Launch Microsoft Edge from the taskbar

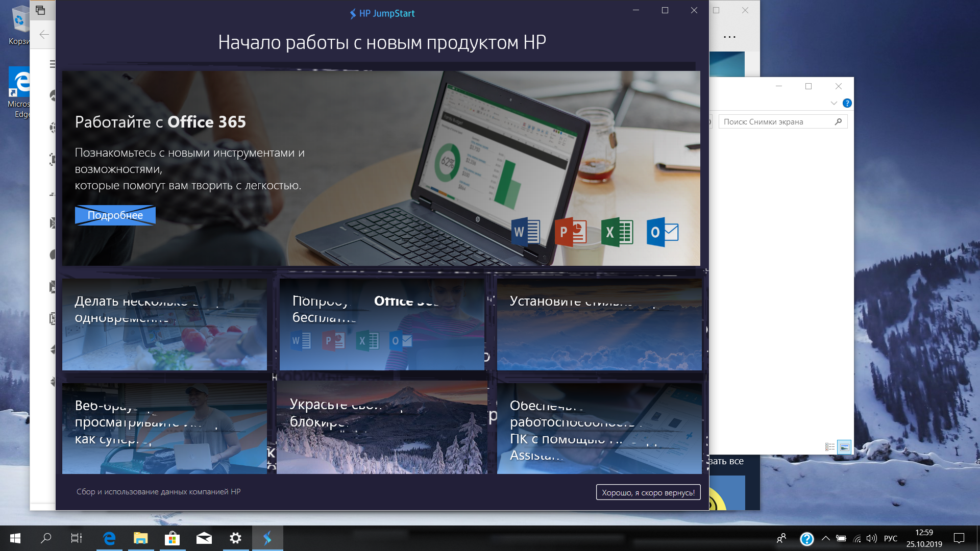coord(109,538)
